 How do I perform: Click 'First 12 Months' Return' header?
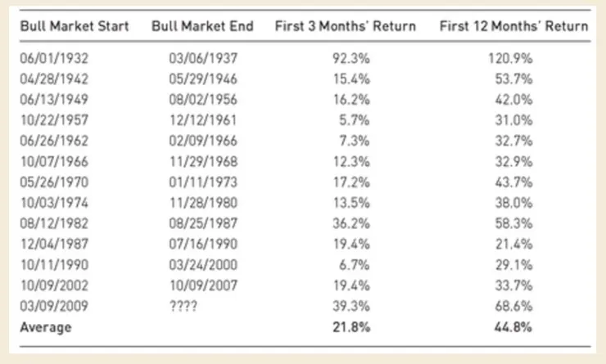pos(513,25)
